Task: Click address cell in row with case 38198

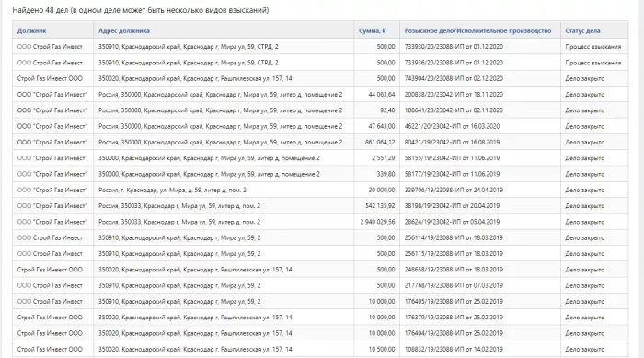Action: [x=224, y=206]
